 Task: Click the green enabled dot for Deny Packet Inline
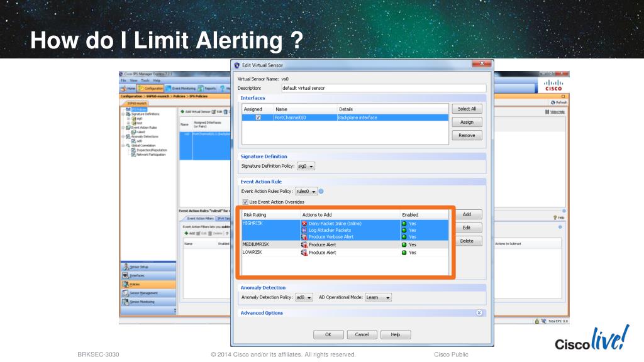click(x=404, y=224)
